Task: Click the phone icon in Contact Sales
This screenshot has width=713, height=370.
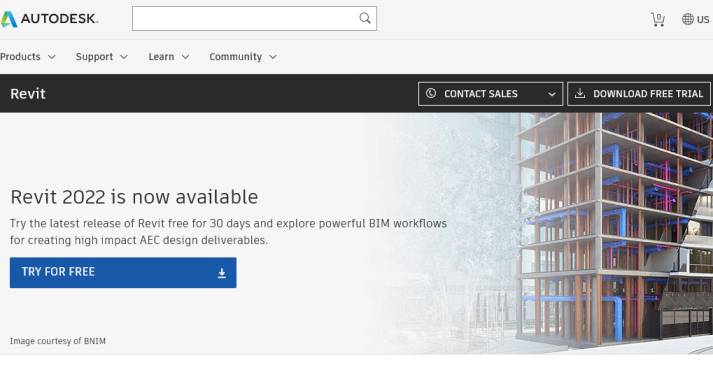Action: pos(431,93)
